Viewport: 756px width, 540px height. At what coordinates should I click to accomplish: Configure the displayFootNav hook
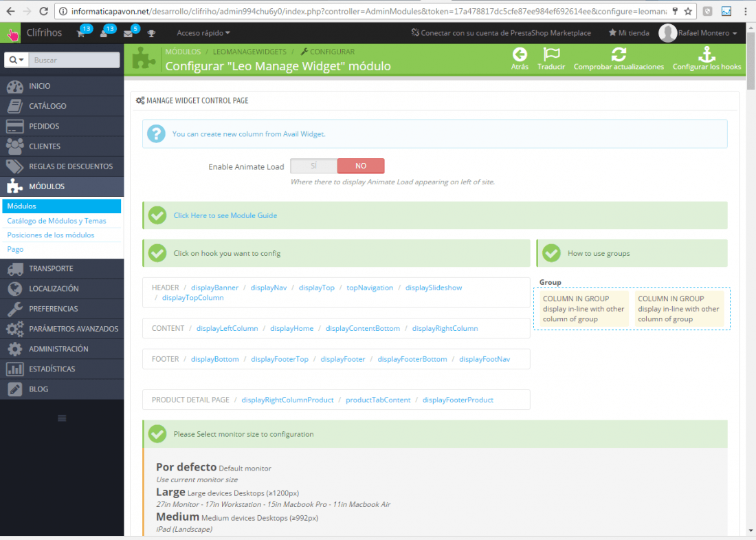tap(485, 360)
